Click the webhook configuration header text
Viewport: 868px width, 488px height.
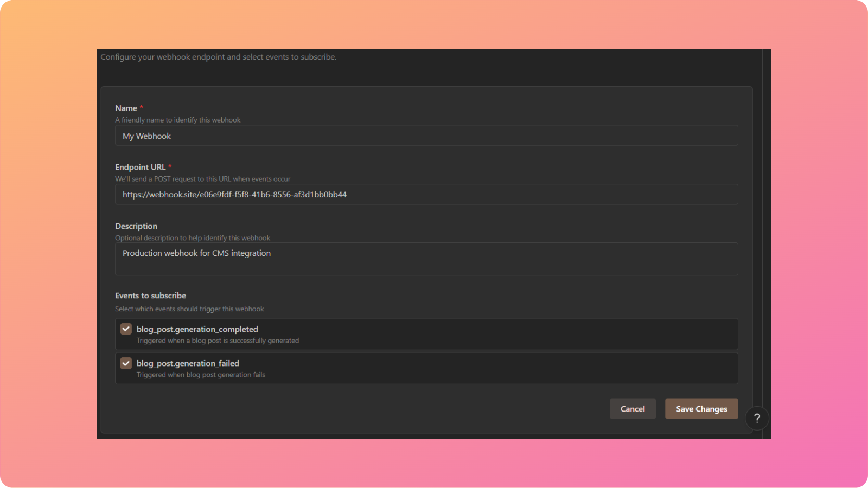pyautogui.click(x=219, y=56)
